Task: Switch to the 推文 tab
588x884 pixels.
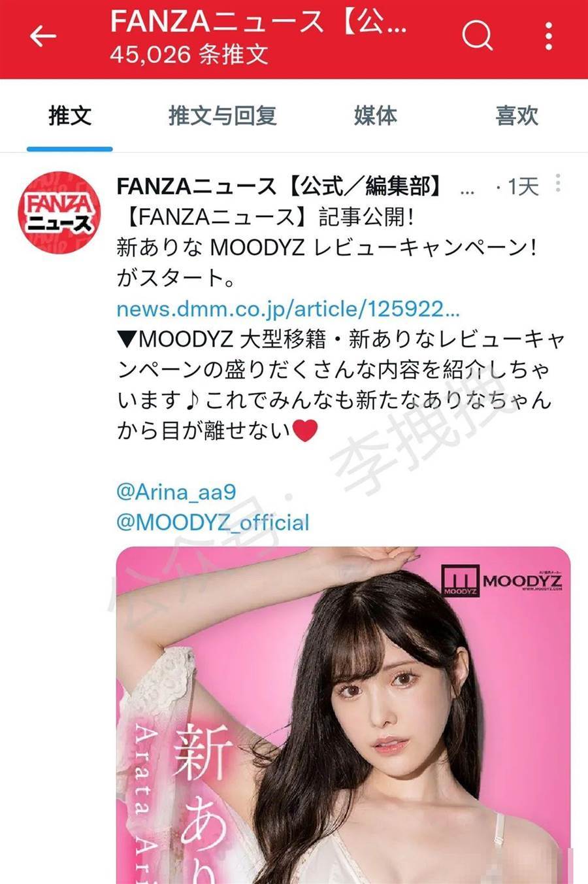Action: (70, 116)
